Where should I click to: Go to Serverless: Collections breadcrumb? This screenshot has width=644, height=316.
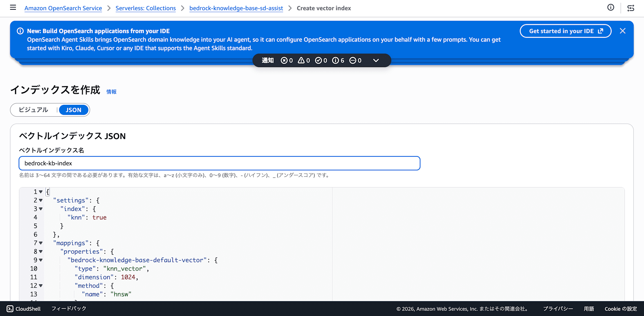coord(146,8)
